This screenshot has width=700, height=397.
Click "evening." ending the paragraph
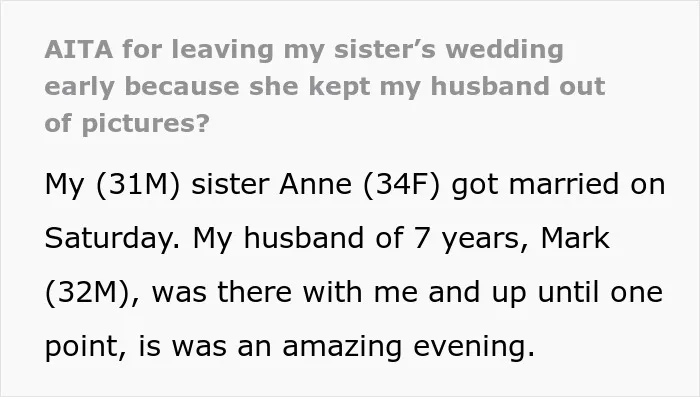(474, 347)
